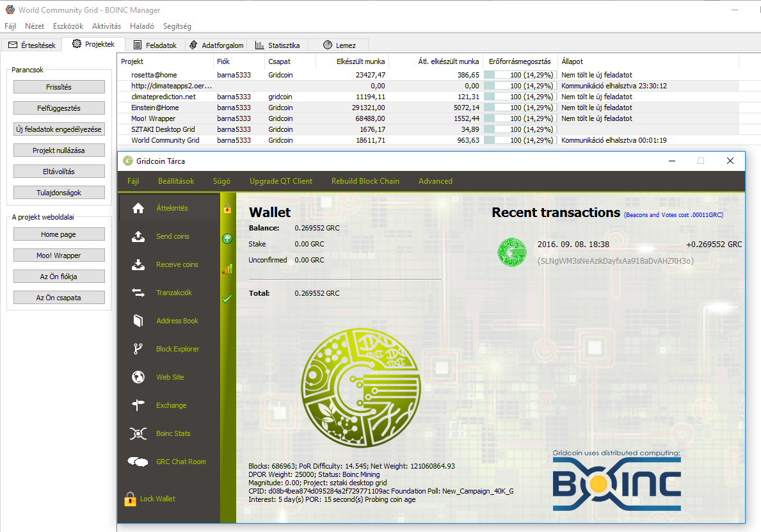Select the rosetta@home project row

[x=428, y=75]
